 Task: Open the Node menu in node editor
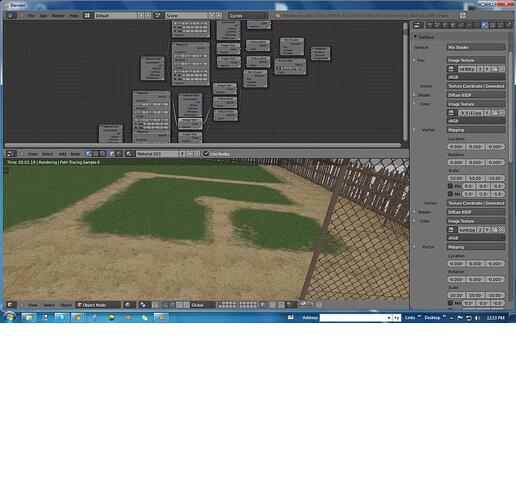point(75,154)
